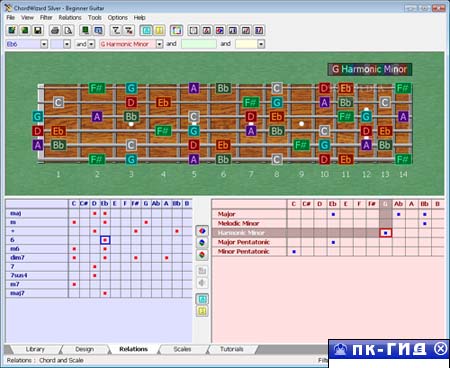This screenshot has height=368, width=450.
Task: Click the 'G Harmonic Minor' label on the fretboard
Action: (x=370, y=69)
